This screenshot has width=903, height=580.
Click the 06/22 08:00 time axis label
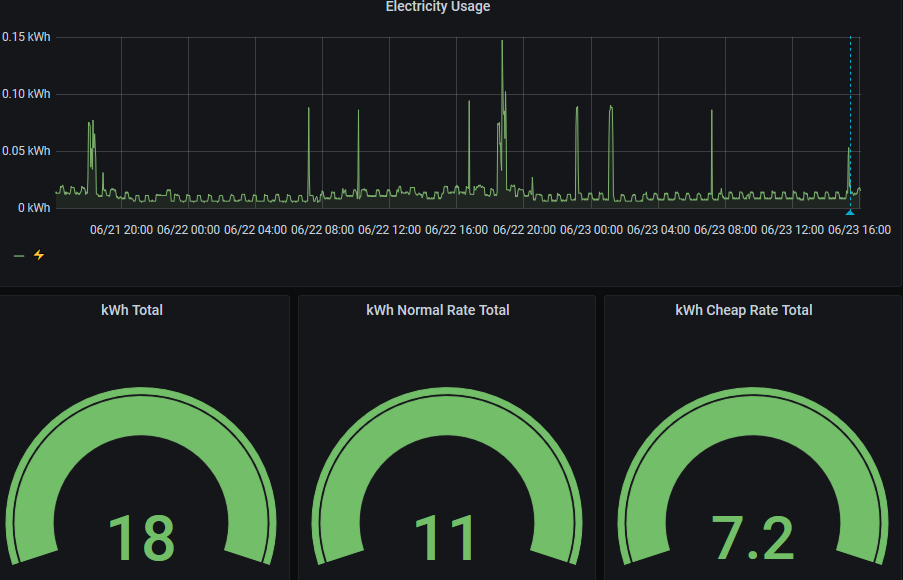pyautogui.click(x=322, y=230)
